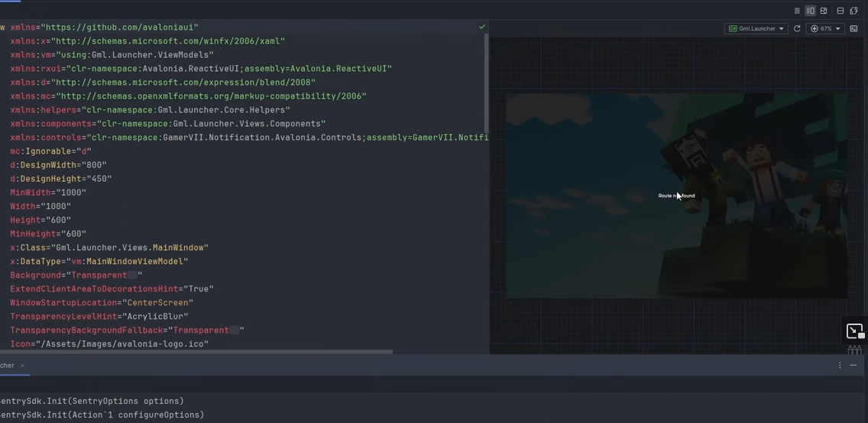868x423 pixels.
Task: Click the x:Class MainWindow line
Action: pyautogui.click(x=109, y=247)
